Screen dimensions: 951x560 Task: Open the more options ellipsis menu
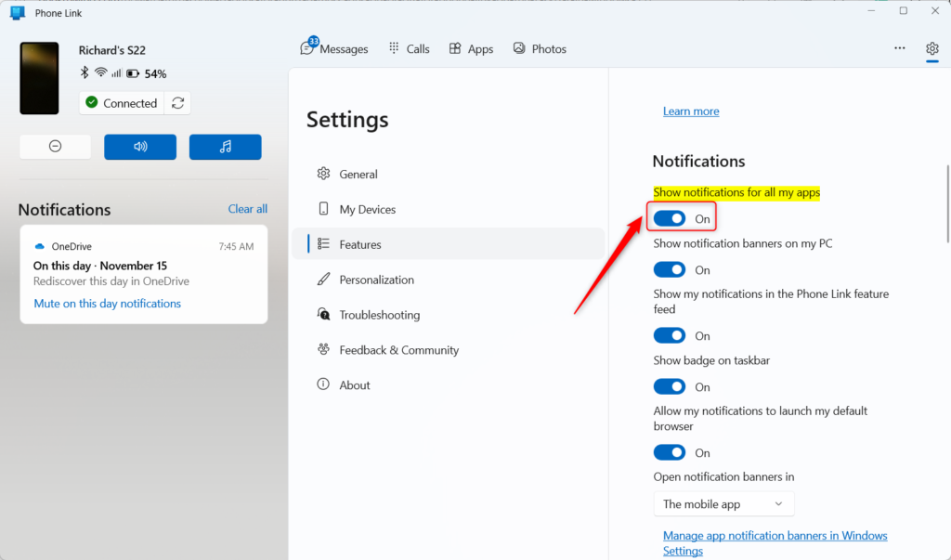(899, 48)
